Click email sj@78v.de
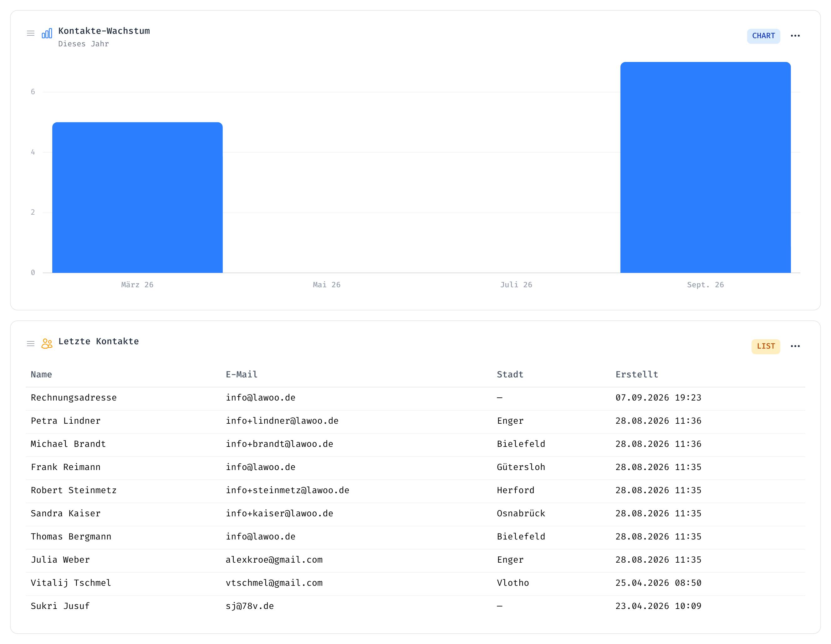The height and width of the screenshot is (644, 831). pos(250,606)
